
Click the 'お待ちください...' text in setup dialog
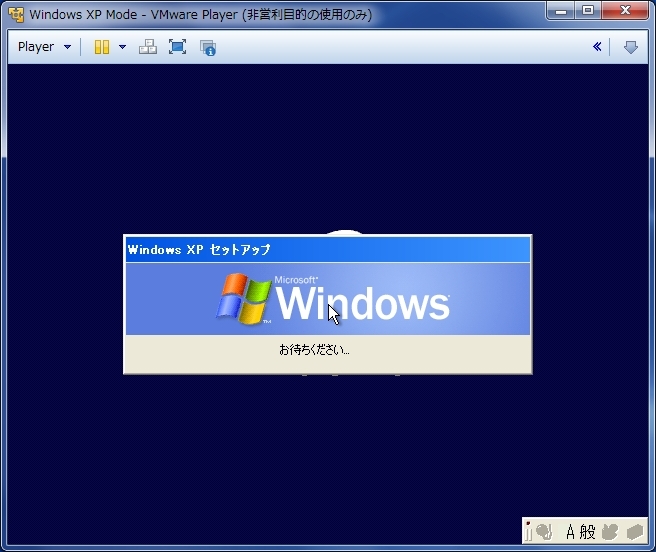coord(314,349)
